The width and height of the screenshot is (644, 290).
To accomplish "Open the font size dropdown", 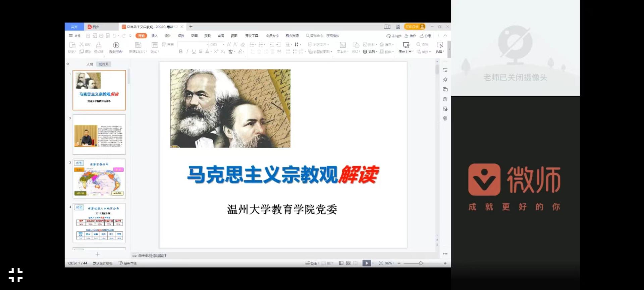I will coord(223,44).
